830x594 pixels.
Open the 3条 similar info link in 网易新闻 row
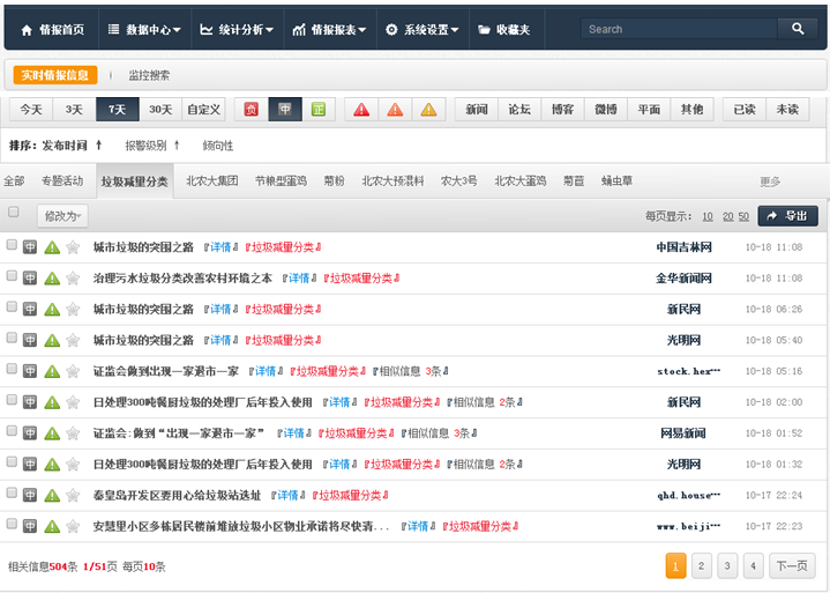[x=460, y=433]
